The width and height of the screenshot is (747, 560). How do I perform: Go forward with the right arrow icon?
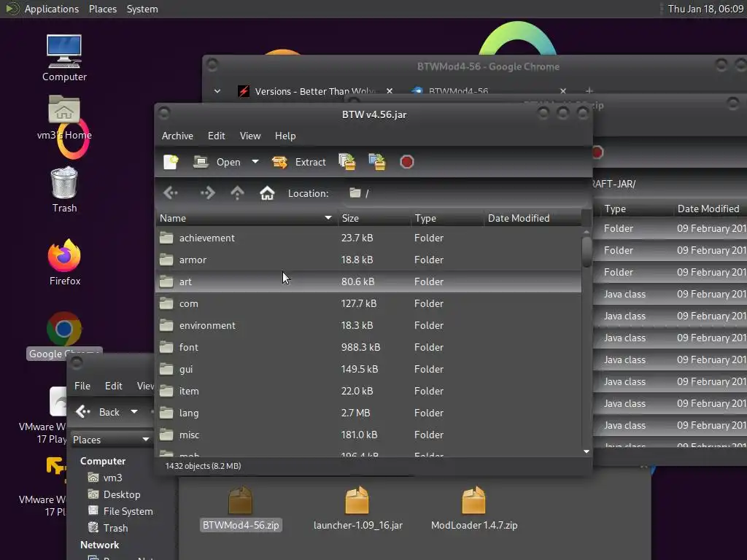(207, 192)
